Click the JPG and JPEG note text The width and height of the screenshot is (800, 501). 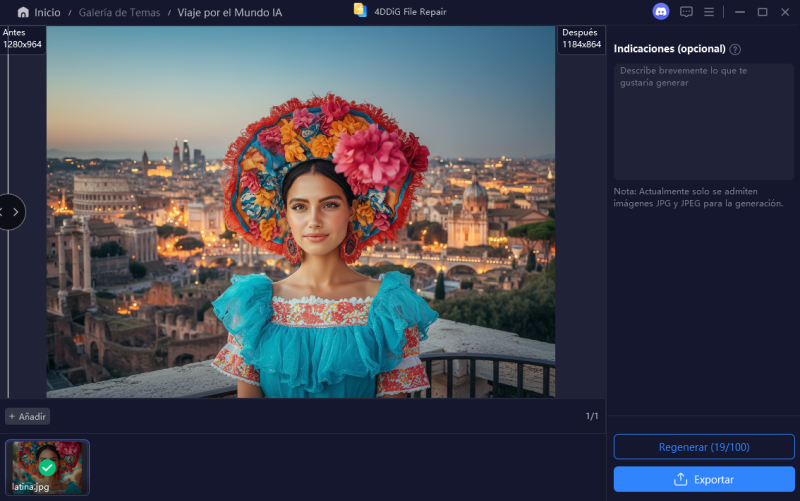tap(698, 197)
